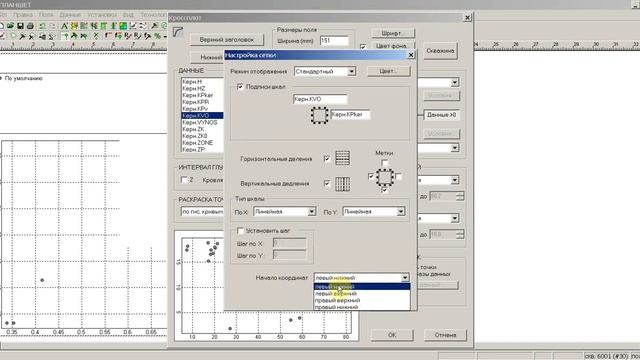The image size is (640, 360).
Task: Select Керн.HZ in data list
Action: pos(202,89)
